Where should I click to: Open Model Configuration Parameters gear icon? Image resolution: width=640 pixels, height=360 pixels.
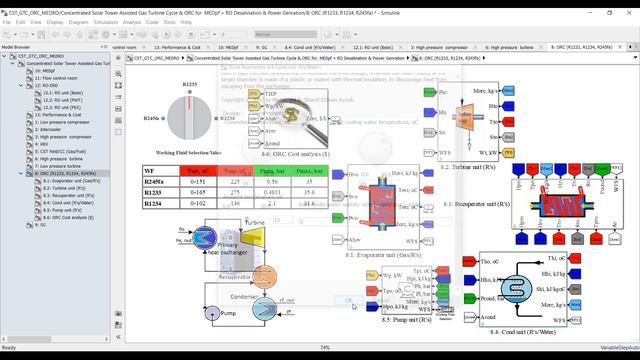pos(106,35)
